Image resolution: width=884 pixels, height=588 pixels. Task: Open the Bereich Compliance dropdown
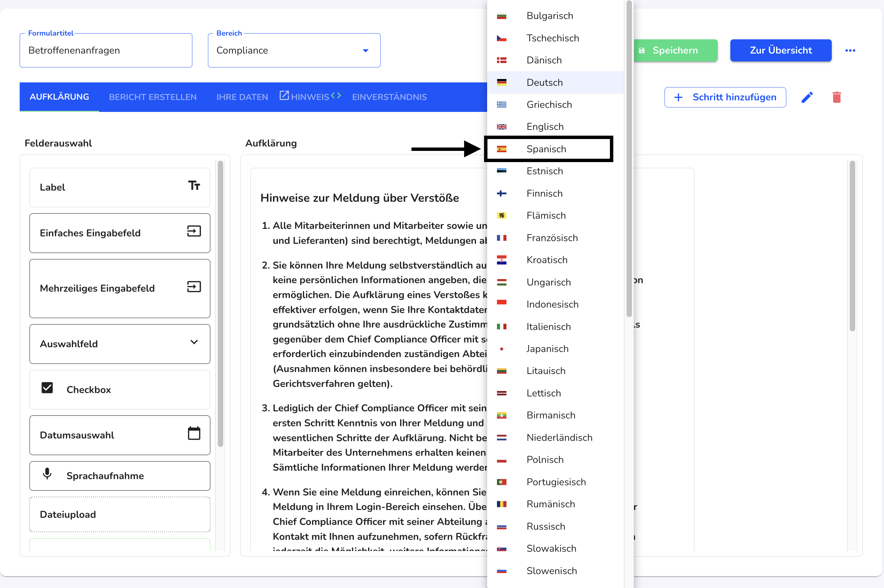(294, 50)
